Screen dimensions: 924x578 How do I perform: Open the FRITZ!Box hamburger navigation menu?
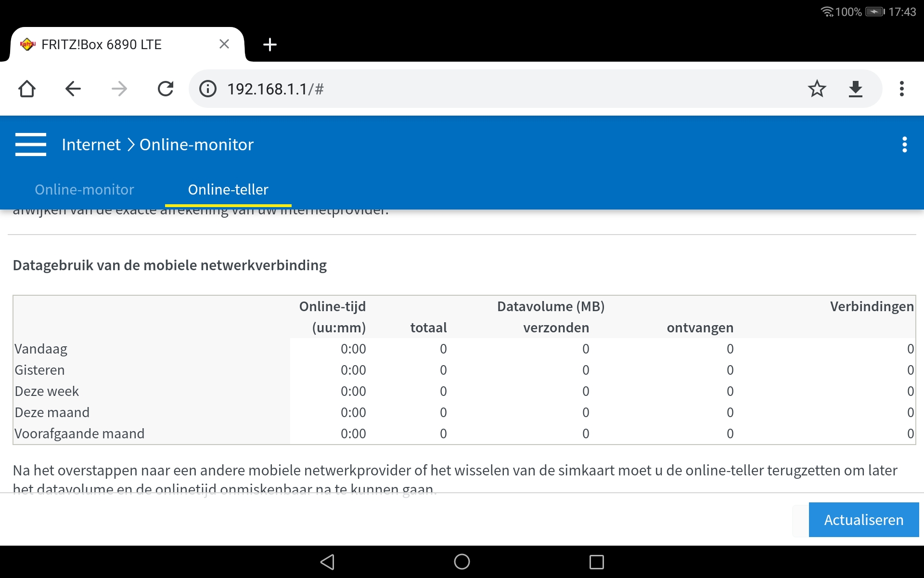coord(31,144)
